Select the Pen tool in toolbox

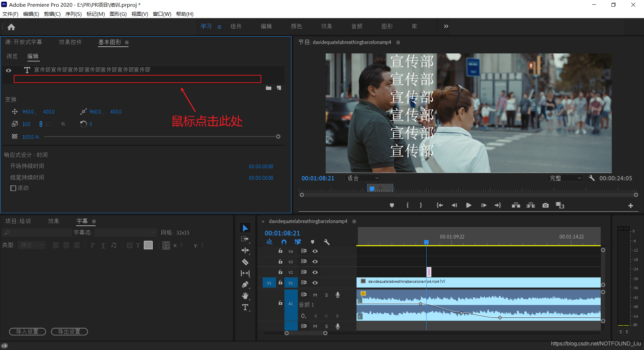245,285
